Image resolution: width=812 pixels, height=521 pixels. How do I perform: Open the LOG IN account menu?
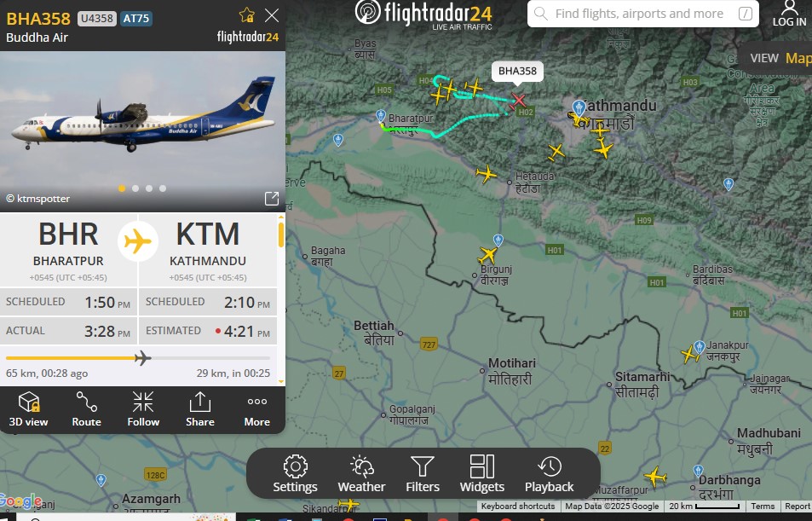point(789,14)
